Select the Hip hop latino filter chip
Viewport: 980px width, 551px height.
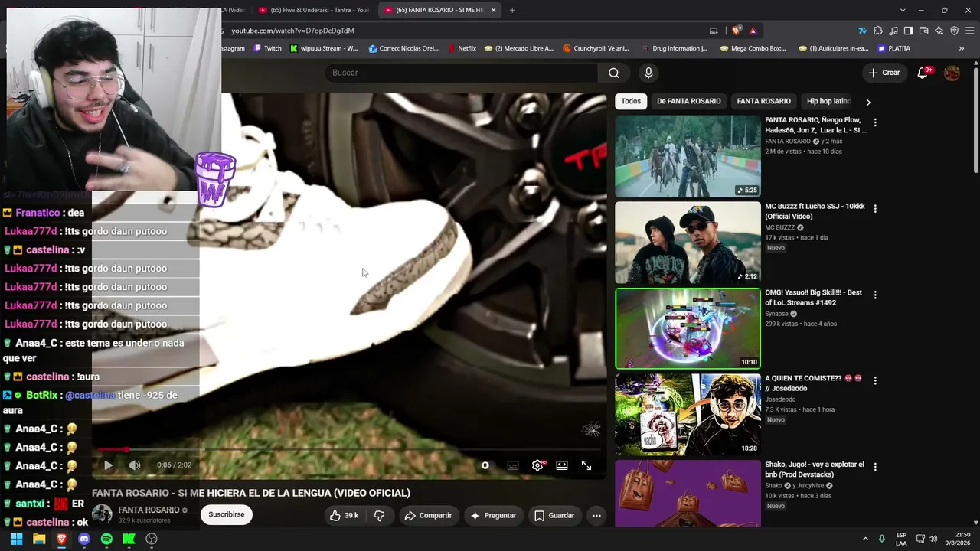click(x=828, y=101)
